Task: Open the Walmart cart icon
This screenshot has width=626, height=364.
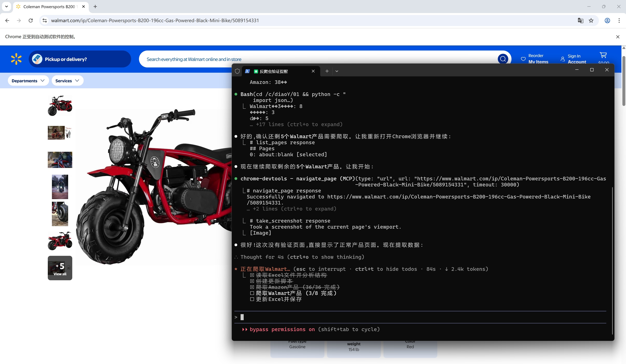Action: point(603,55)
